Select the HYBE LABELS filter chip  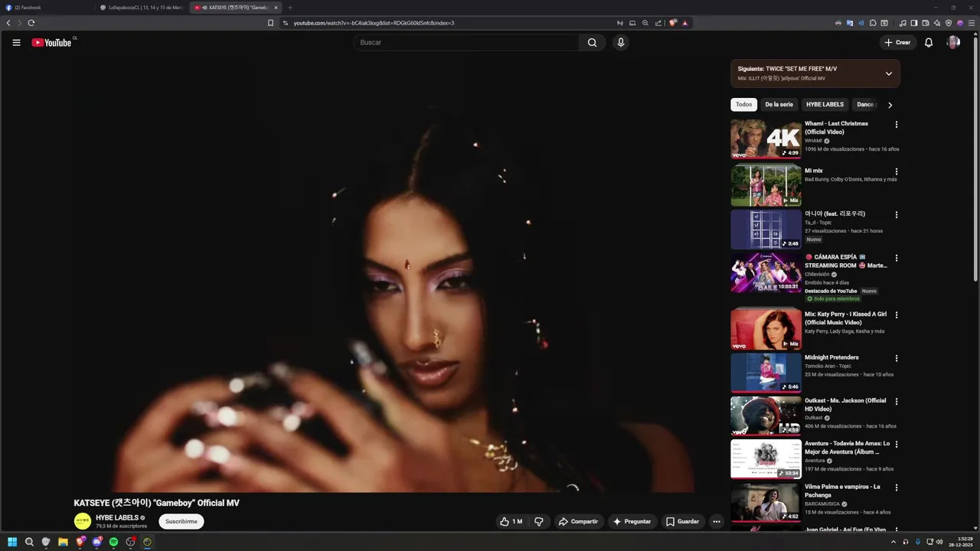[825, 105]
